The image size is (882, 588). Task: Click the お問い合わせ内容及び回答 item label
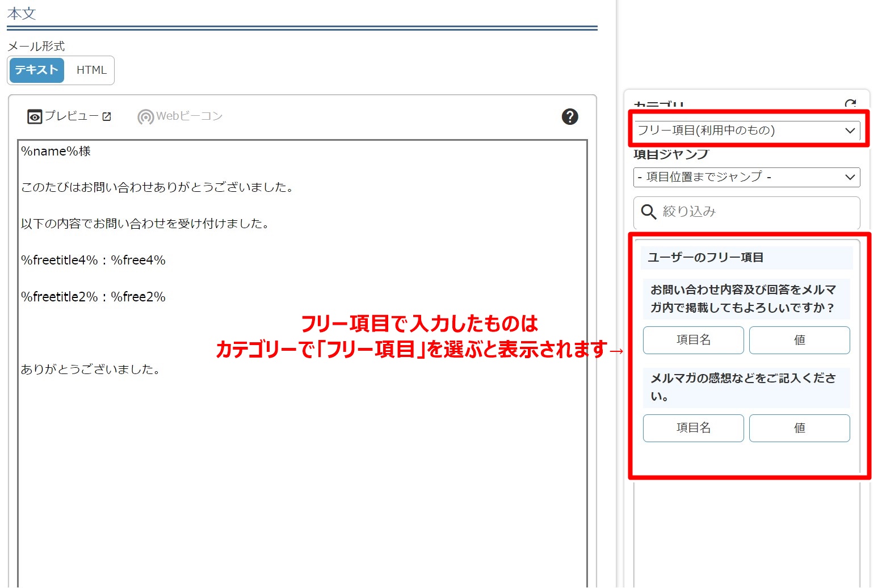click(746, 299)
